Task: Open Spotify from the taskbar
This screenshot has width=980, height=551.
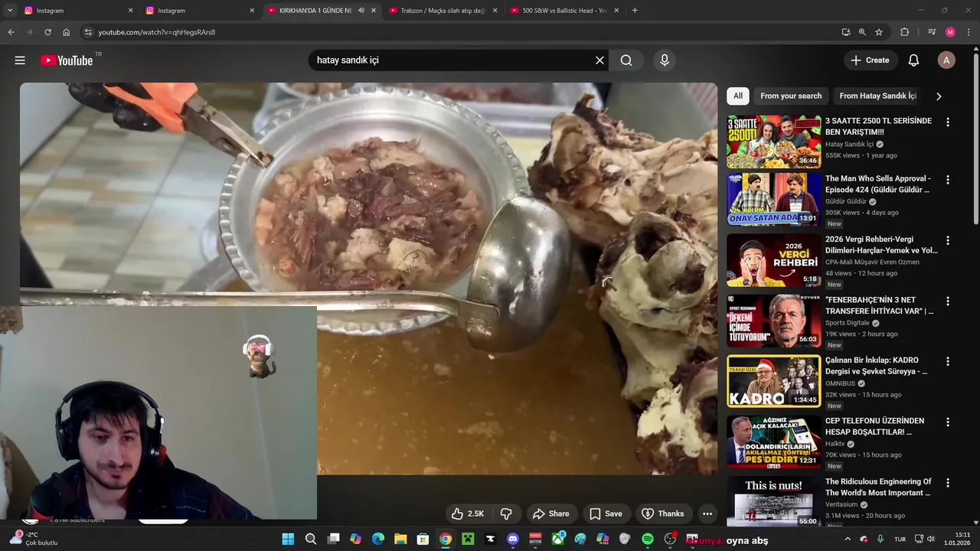Action: point(648,540)
